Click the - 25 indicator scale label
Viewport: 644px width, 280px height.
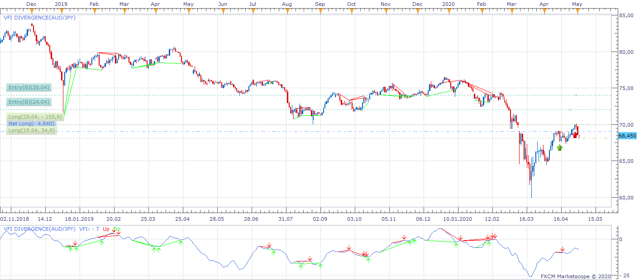625,275
